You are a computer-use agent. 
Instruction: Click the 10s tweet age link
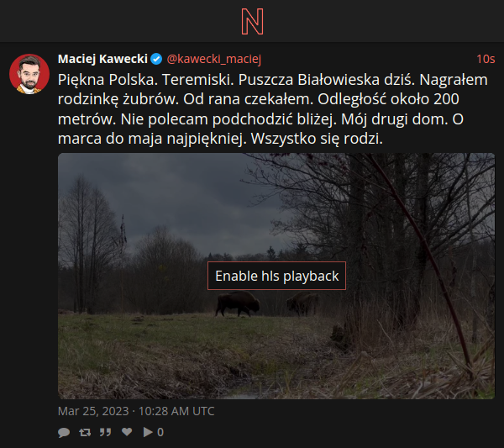(x=486, y=59)
